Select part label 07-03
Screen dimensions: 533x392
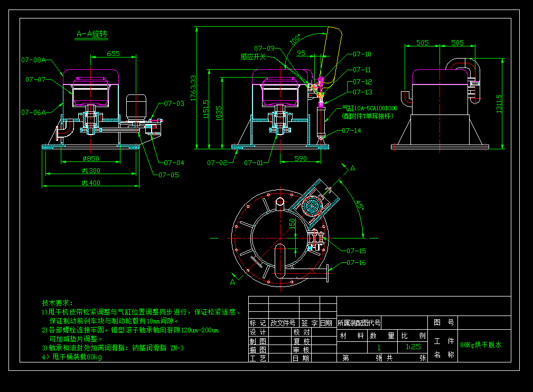[174, 103]
